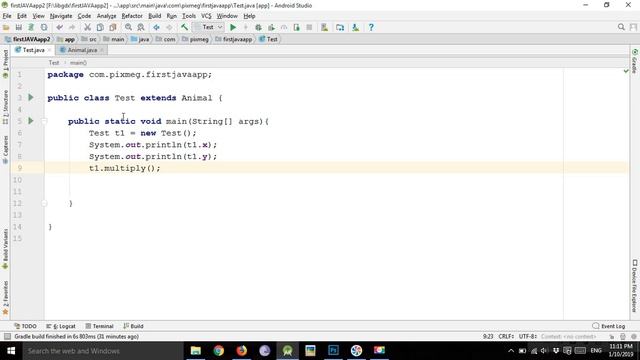This screenshot has height=360, width=640.
Task: Collapse the main method fold marker on line 5
Action: (44, 121)
